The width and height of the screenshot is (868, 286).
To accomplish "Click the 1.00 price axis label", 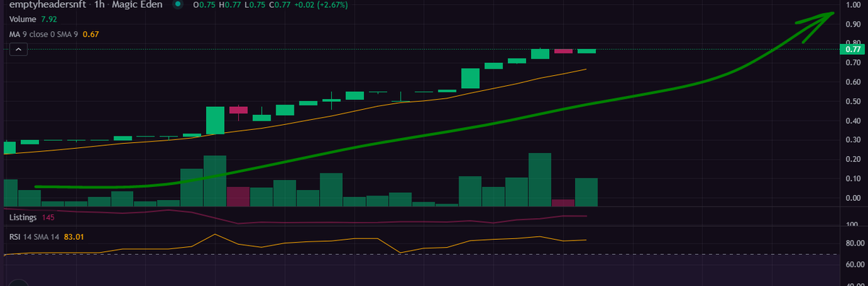I will [x=853, y=6].
